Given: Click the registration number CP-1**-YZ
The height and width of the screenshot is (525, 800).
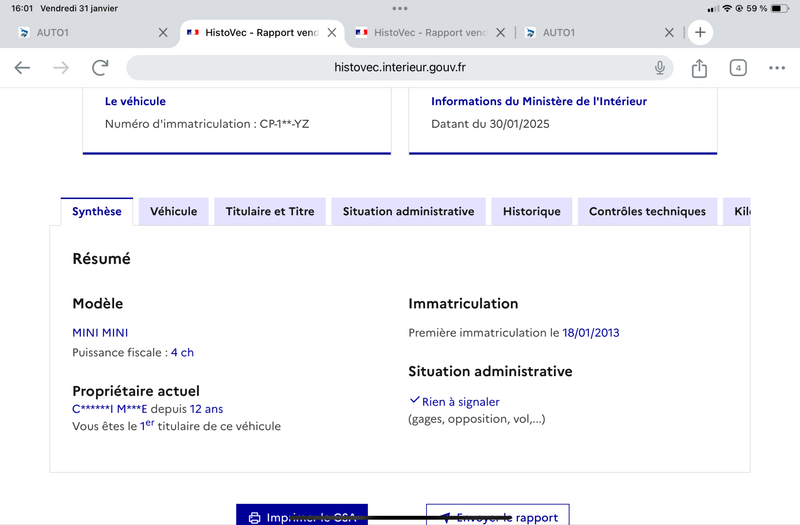Looking at the screenshot, I should pos(284,124).
